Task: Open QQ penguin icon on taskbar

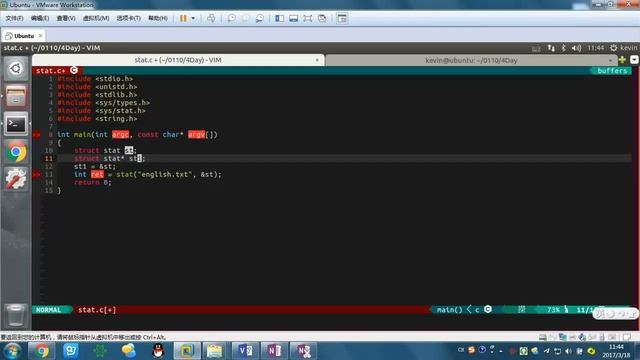Action: 158,351
